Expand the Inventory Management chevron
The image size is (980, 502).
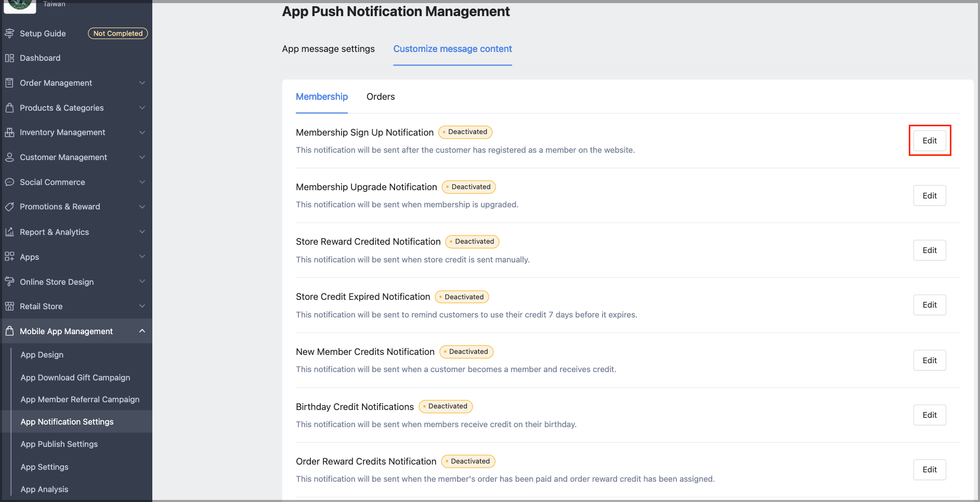(142, 133)
